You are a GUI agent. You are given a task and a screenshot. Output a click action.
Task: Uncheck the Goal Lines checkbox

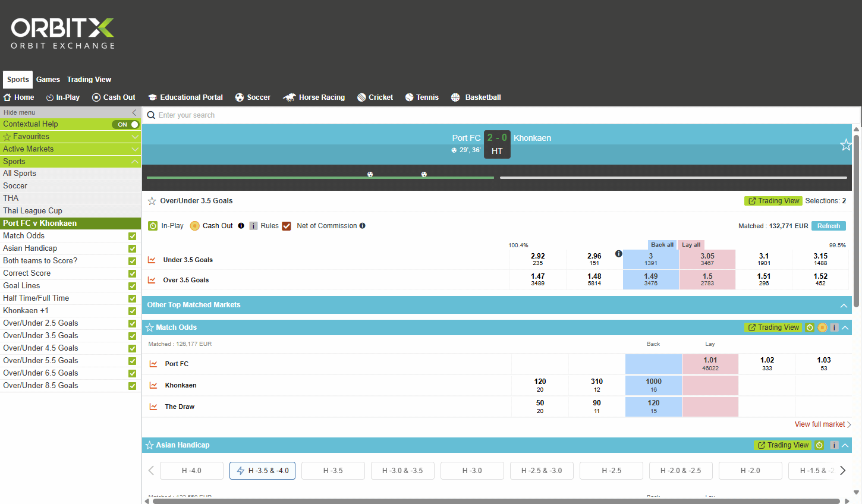(x=133, y=286)
